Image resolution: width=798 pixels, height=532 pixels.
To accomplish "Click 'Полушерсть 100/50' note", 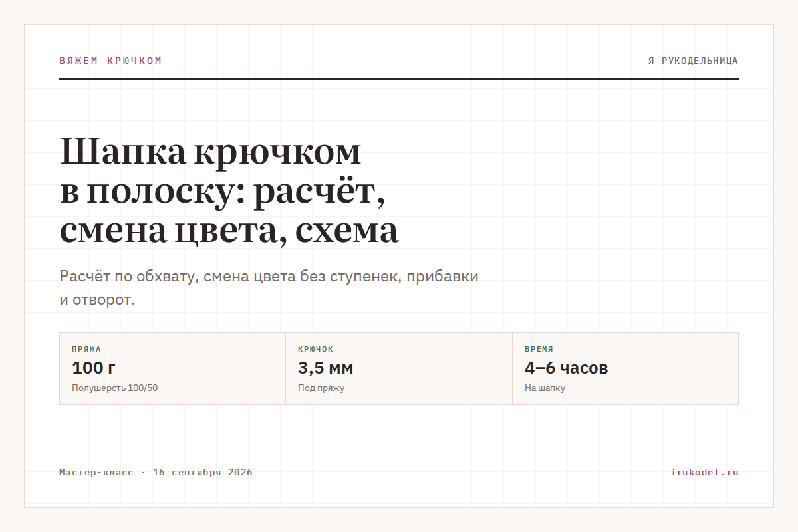I will (x=114, y=388).
